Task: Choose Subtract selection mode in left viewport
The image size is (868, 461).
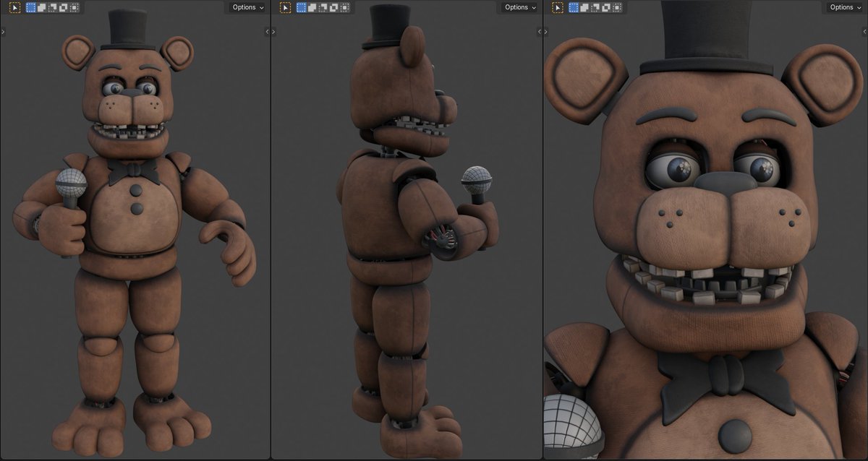Action: (x=52, y=7)
